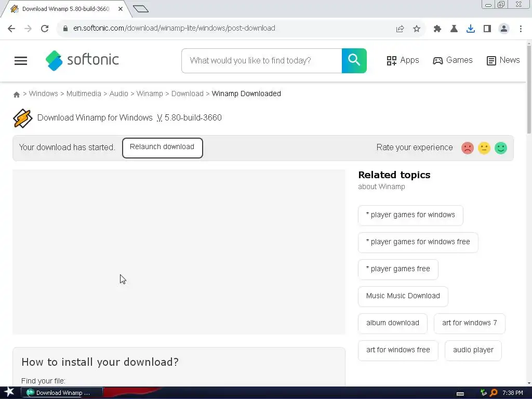Click the keyboard tray icon
Viewport: 532px width, 399px height.
(460, 394)
